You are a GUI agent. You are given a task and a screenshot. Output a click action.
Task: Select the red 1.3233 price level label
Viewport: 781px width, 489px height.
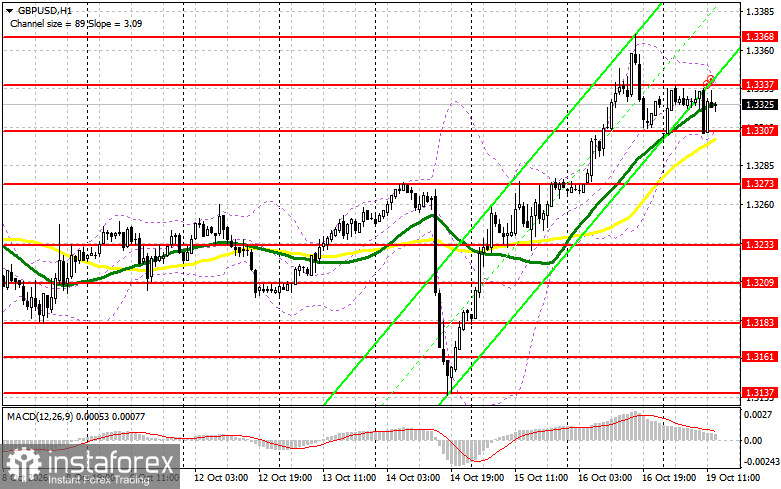(760, 244)
